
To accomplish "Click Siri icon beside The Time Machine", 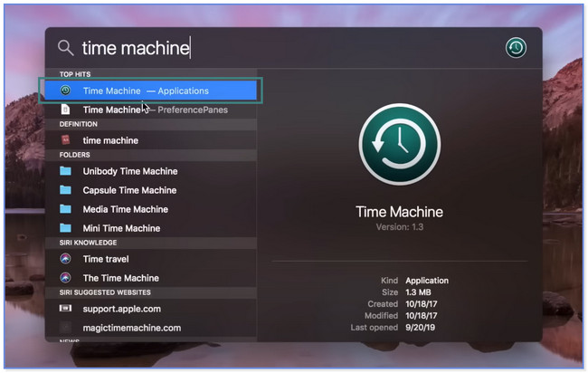I will pyautogui.click(x=65, y=278).
